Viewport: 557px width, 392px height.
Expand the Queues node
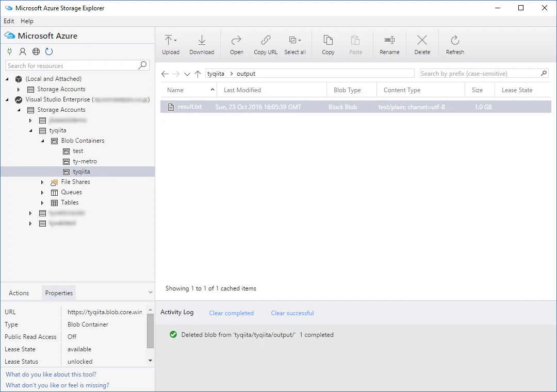[x=42, y=193]
